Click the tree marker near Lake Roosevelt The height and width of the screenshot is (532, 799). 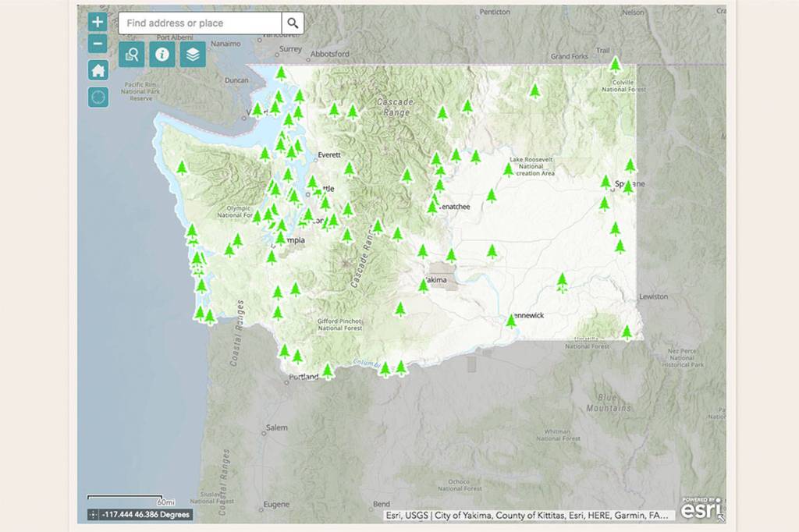pyautogui.click(x=509, y=169)
